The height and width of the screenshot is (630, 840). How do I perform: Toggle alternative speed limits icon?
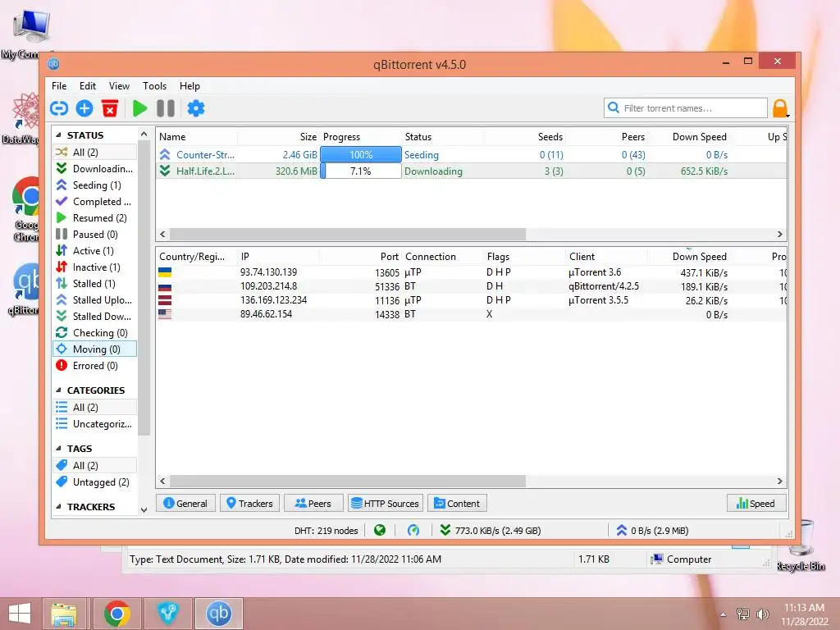coord(413,530)
